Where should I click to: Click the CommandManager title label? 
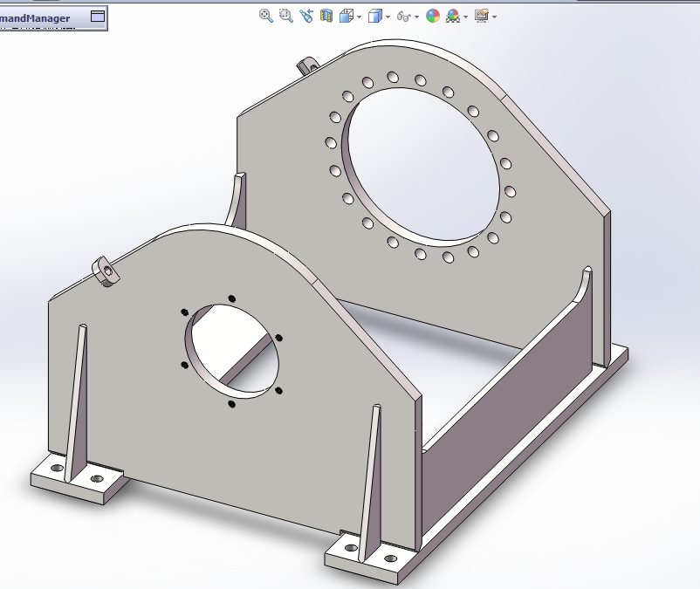pyautogui.click(x=35, y=18)
